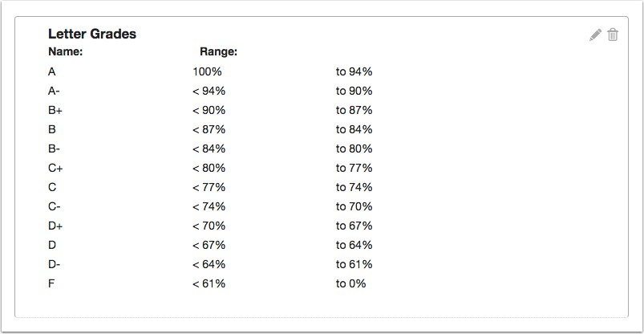The height and width of the screenshot is (334, 644).
Task: Select the C grade name
Action: click(x=52, y=188)
